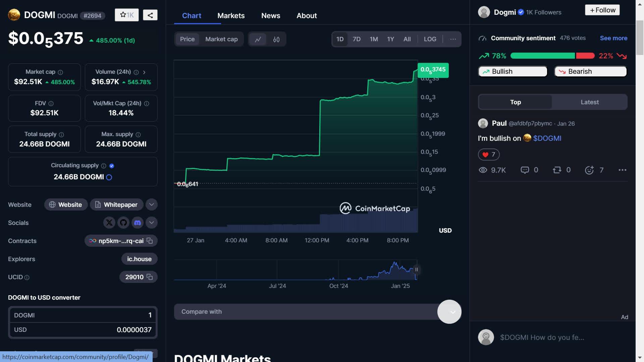This screenshot has width=644, height=362.
Task: Open About tab
Action: point(307,15)
